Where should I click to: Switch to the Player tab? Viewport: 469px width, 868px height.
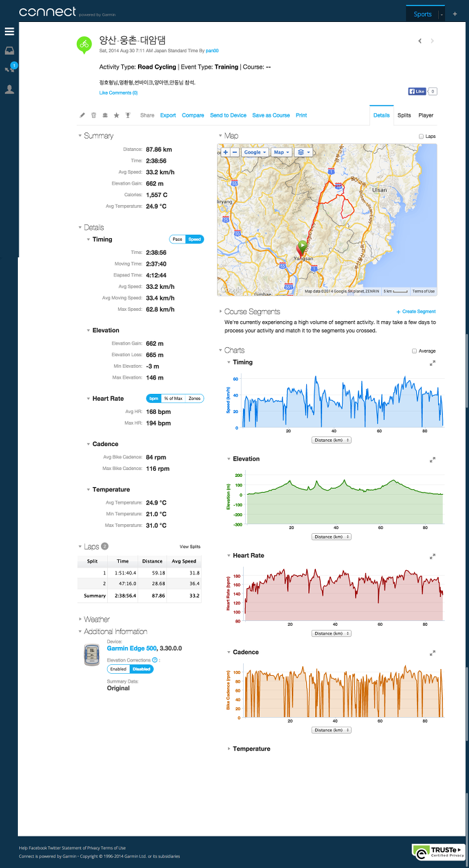pyautogui.click(x=426, y=115)
